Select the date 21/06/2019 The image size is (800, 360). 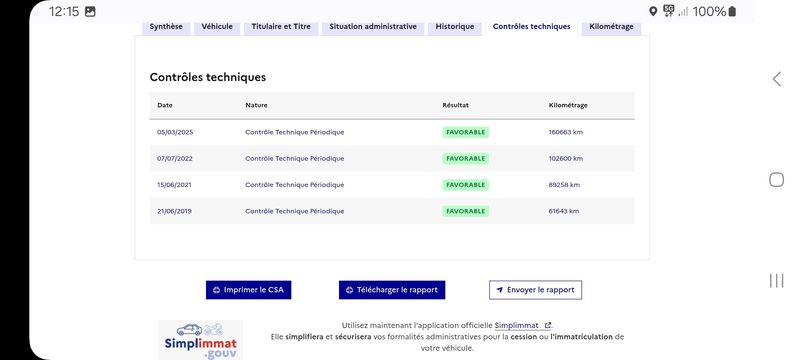coord(174,211)
